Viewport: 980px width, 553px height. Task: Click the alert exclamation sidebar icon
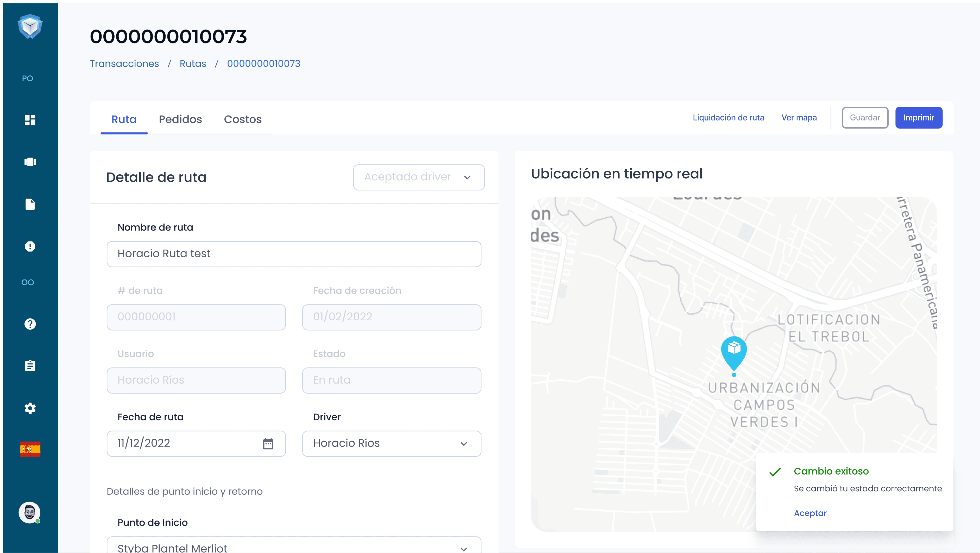30,246
